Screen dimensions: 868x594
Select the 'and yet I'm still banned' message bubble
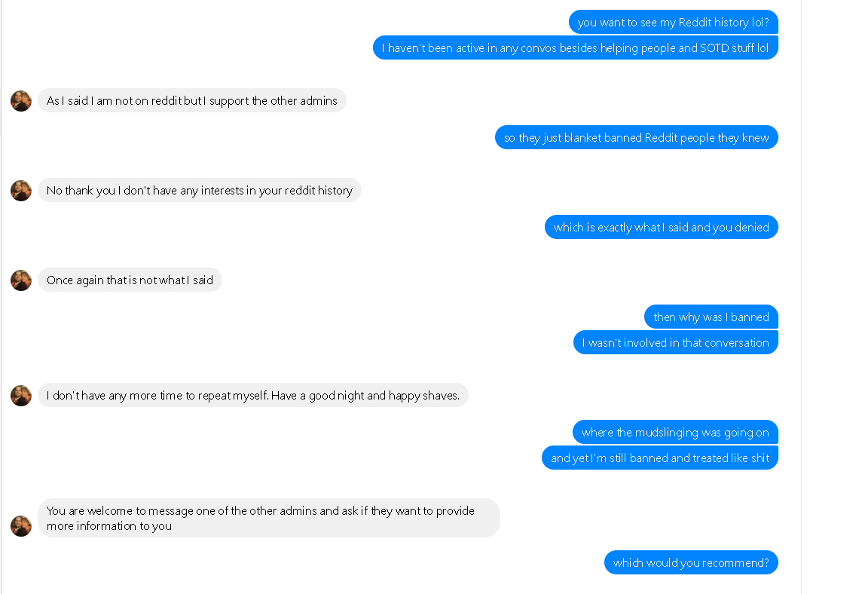click(x=660, y=458)
